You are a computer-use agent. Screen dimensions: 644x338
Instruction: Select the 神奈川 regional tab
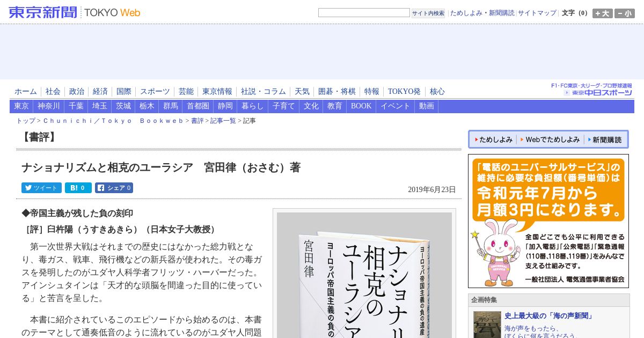[x=49, y=106]
